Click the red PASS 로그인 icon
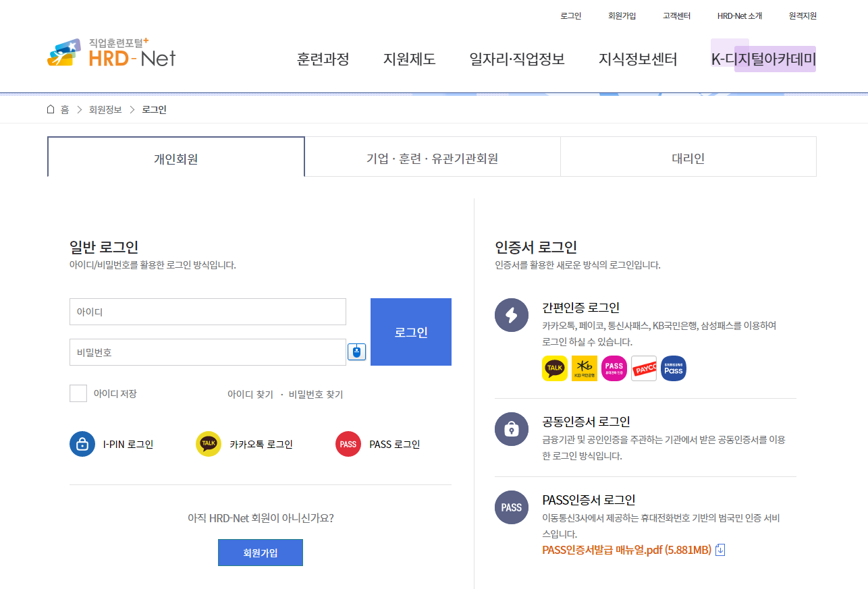Screen dimensions: 868x589 point(349,444)
